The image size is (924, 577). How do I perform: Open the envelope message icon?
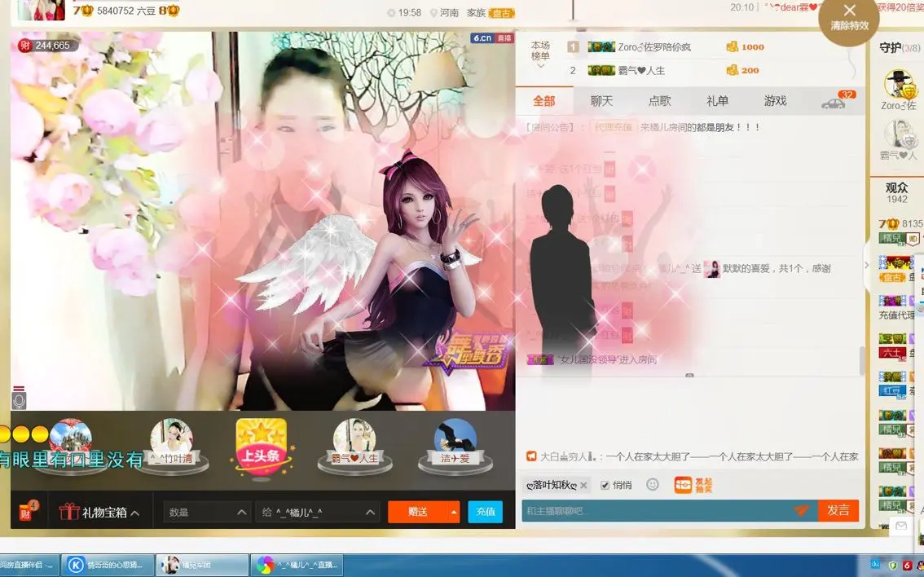click(902, 526)
